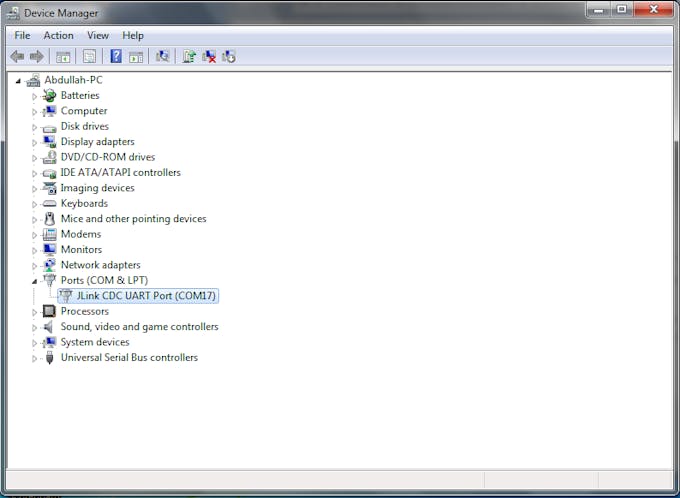Image resolution: width=680 pixels, height=498 pixels.
Task: Click the blue Help question mark icon
Action: click(116, 56)
